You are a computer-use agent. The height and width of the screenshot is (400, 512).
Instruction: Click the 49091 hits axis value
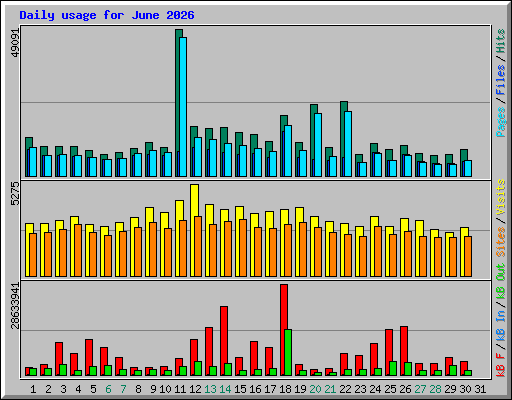pyautogui.click(x=15, y=42)
